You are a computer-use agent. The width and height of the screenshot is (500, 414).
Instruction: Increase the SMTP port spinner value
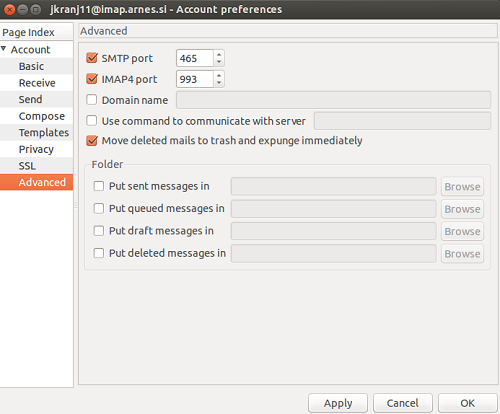coord(219,54)
